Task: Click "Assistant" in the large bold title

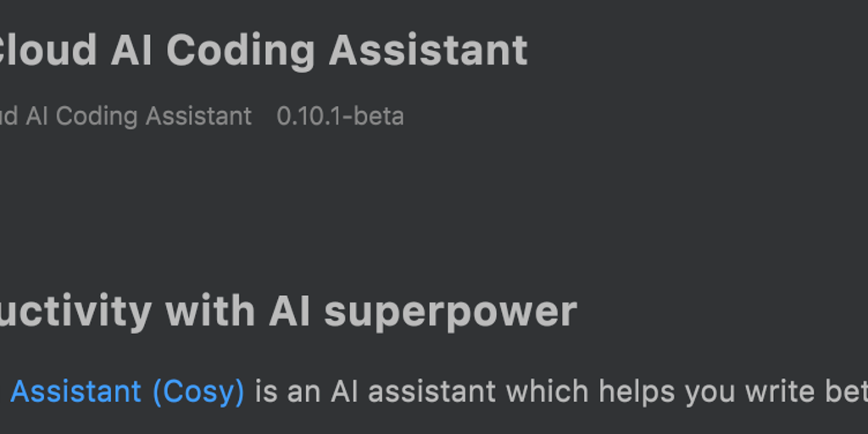Action: [428, 51]
